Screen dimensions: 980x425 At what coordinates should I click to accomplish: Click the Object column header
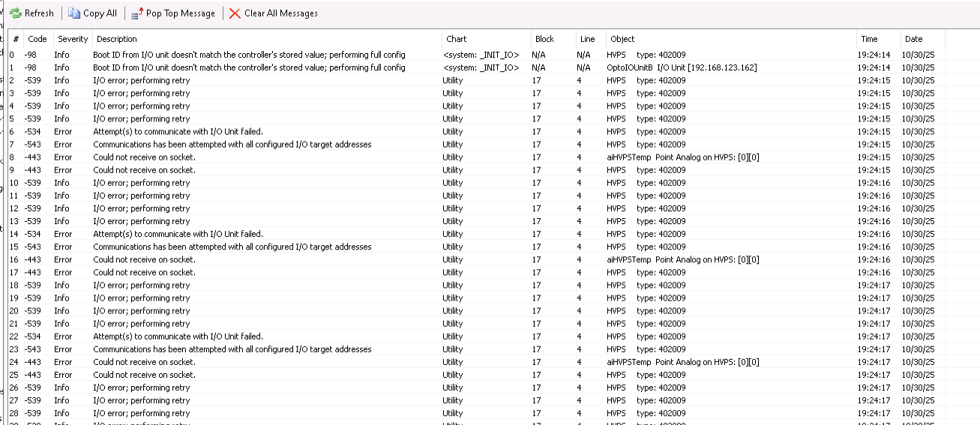coord(622,39)
